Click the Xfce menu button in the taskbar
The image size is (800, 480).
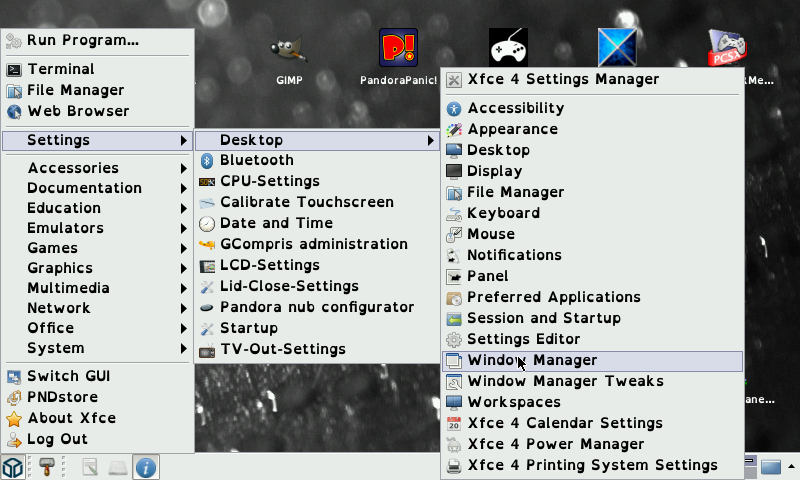13,466
